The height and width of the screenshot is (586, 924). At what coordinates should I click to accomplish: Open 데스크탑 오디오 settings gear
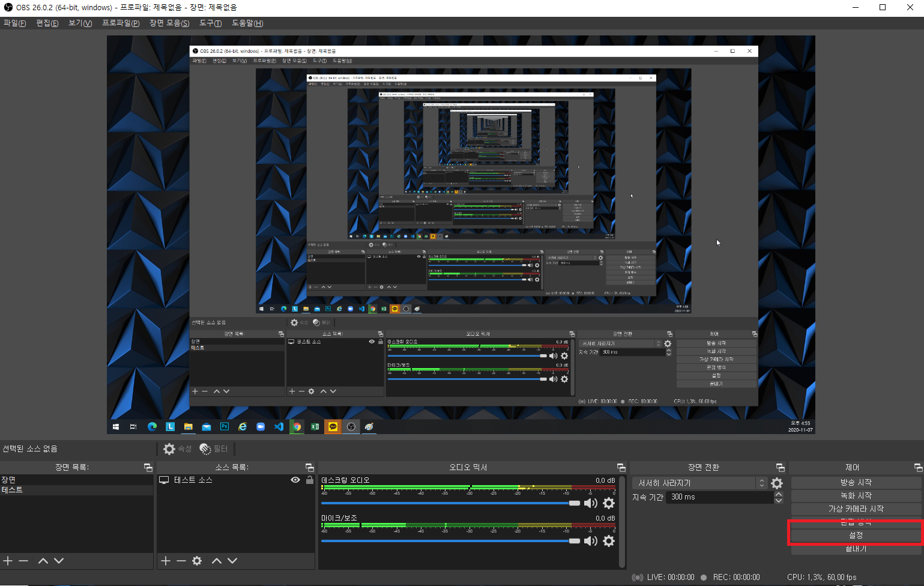(x=609, y=503)
